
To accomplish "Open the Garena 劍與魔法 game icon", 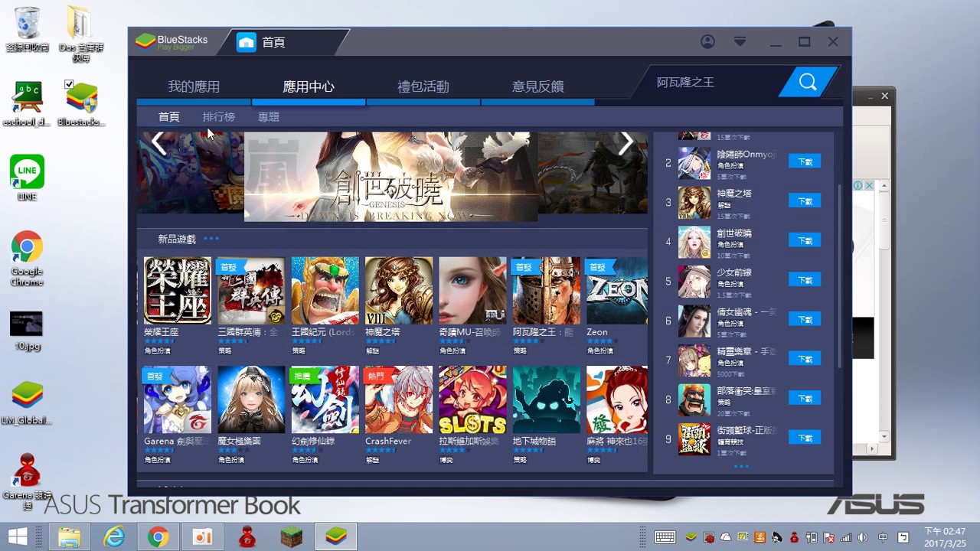I will pyautogui.click(x=178, y=399).
